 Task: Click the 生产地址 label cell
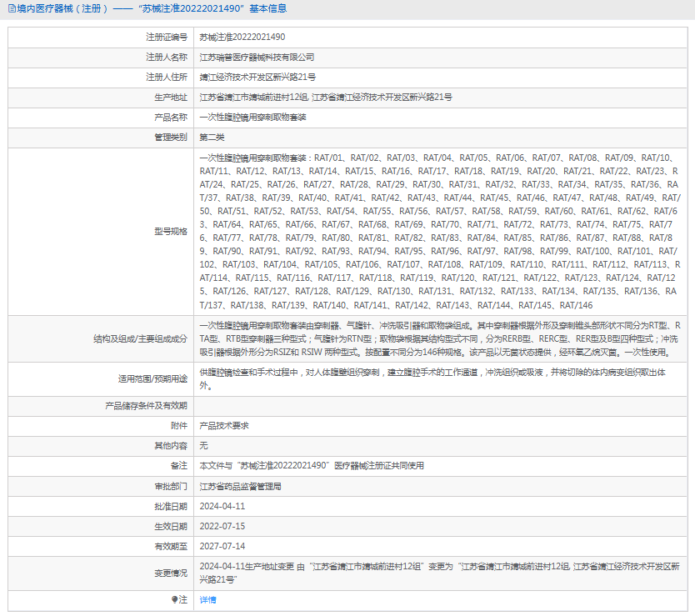101,98
